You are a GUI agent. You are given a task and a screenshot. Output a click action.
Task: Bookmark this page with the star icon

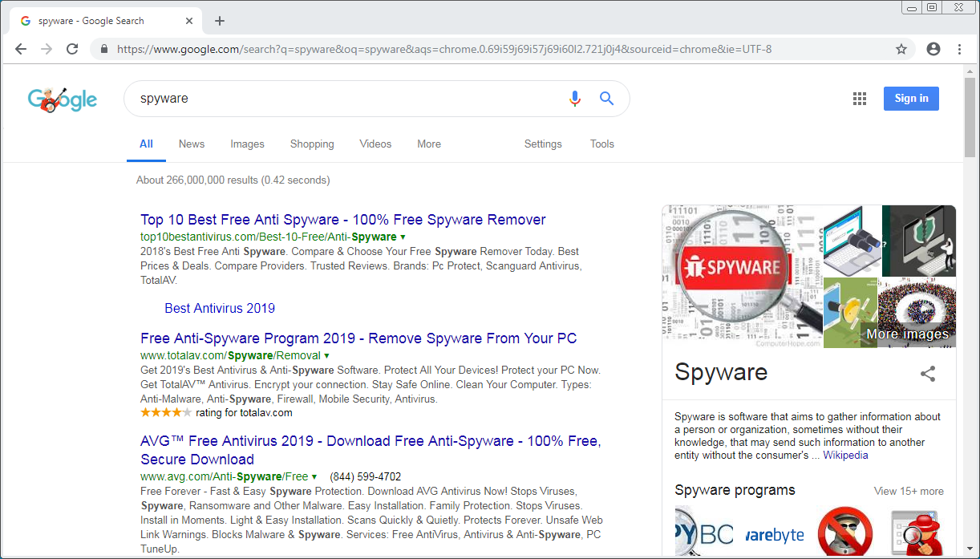pos(901,49)
